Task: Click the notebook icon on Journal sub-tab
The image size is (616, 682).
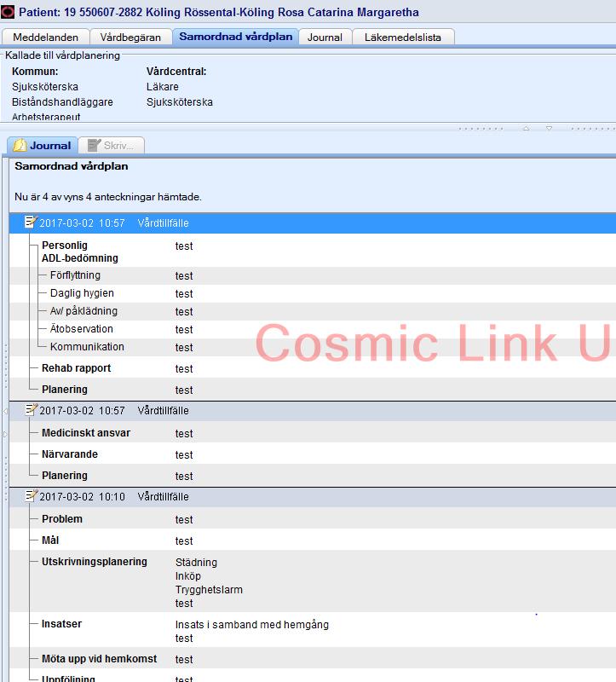Action: [x=20, y=145]
